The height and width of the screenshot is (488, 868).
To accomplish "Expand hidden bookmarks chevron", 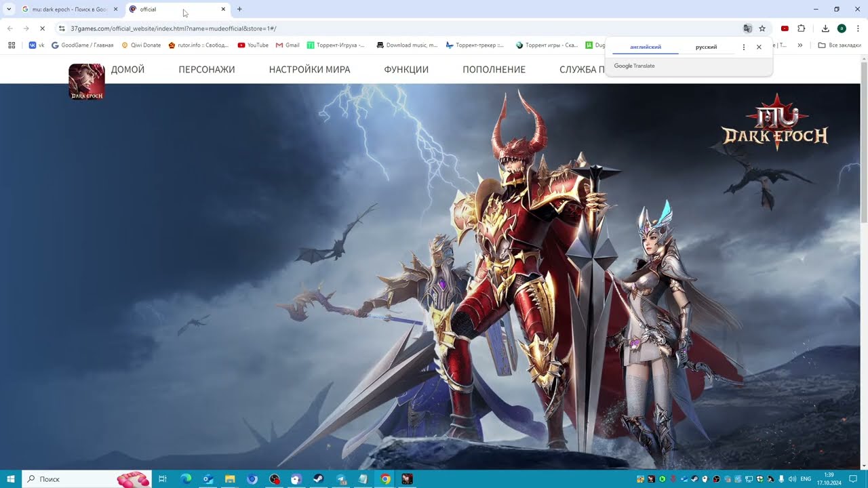I will pyautogui.click(x=800, y=45).
